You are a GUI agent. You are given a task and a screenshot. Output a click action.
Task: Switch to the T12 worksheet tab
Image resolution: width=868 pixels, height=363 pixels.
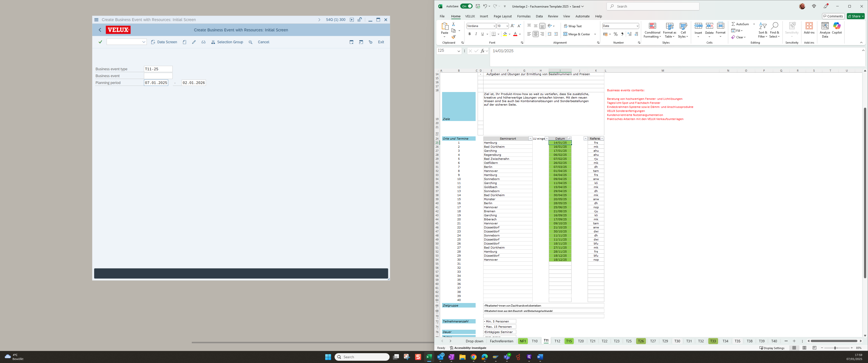click(x=557, y=341)
